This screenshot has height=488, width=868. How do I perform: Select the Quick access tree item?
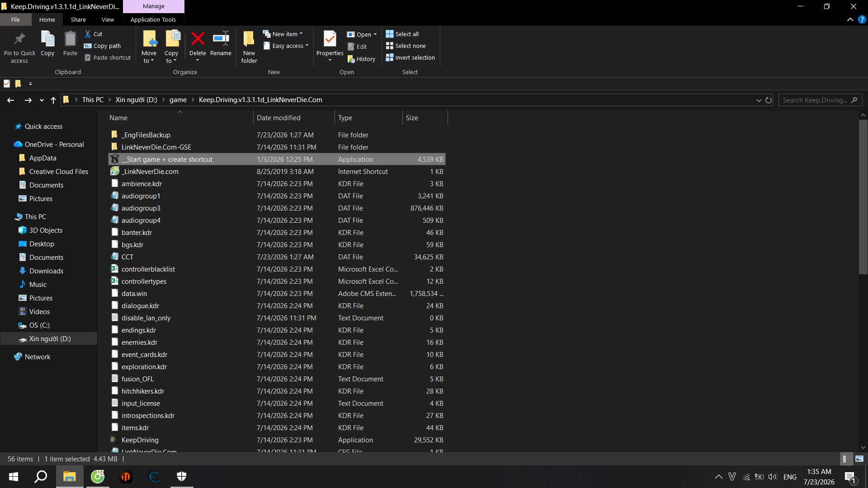point(43,127)
